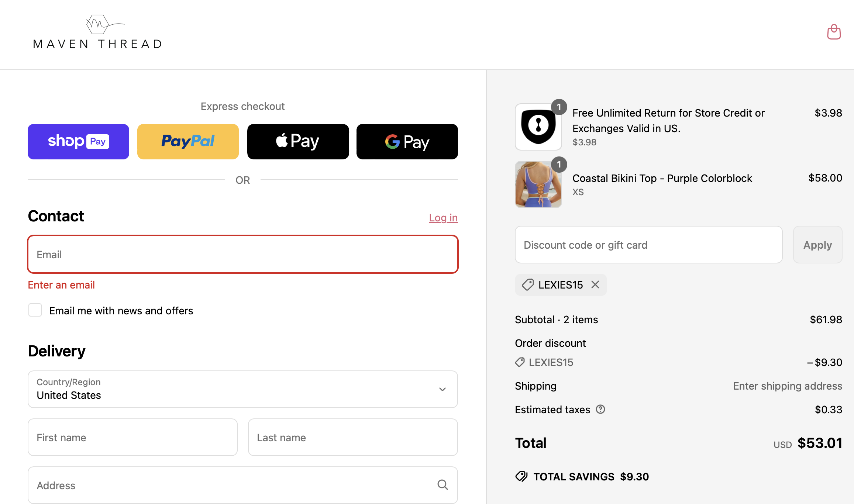Pay with Shop Pay express checkout
This screenshot has width=854, height=504.
[78, 141]
